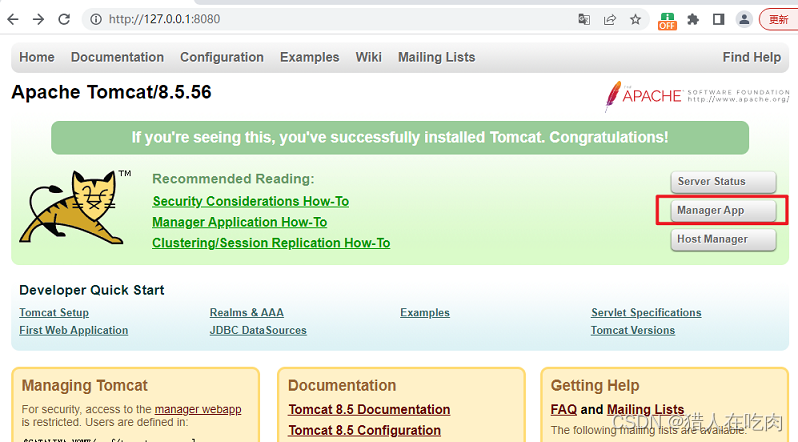Open the Tomcat Versions link
Image resolution: width=798 pixels, height=442 pixels.
click(x=633, y=330)
